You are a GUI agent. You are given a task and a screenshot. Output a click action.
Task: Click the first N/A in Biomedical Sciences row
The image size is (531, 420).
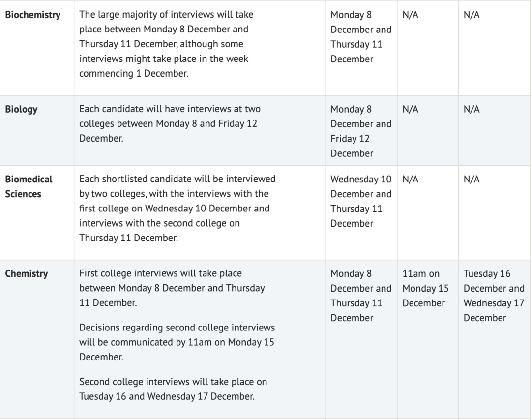click(410, 179)
